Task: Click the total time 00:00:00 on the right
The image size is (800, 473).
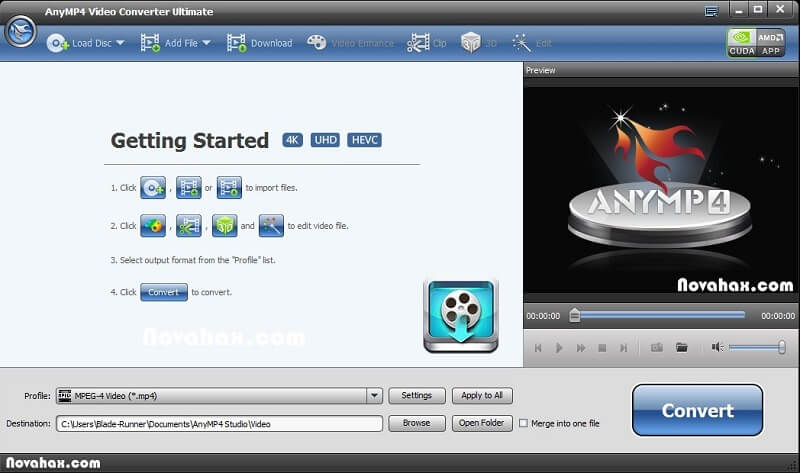Action: point(778,316)
